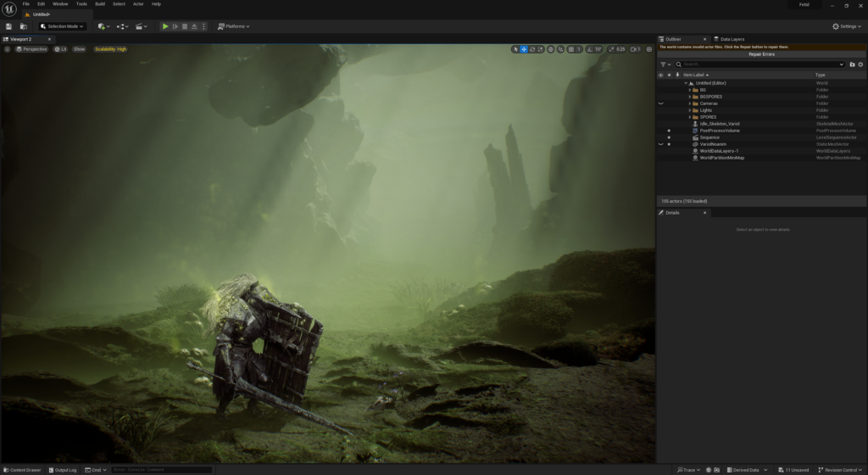Toggle visibility of VariolNoanim actor
This screenshot has height=475, width=868.
tap(660, 144)
